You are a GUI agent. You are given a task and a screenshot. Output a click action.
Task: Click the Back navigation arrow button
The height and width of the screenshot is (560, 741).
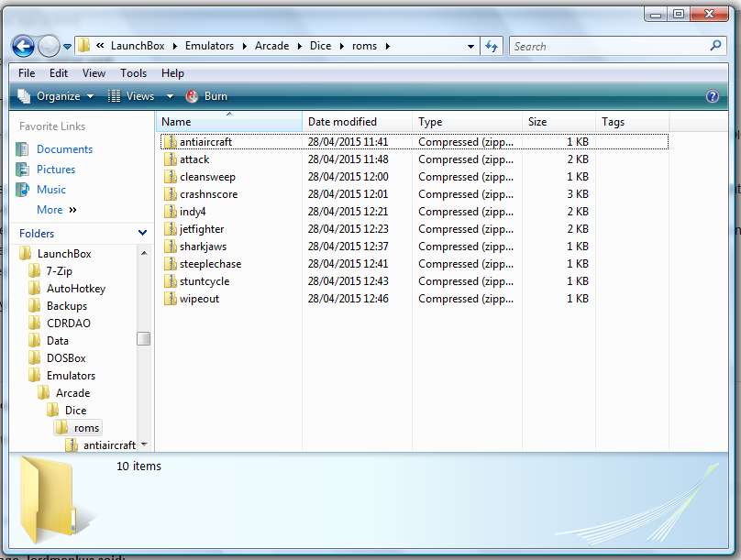click(x=24, y=46)
